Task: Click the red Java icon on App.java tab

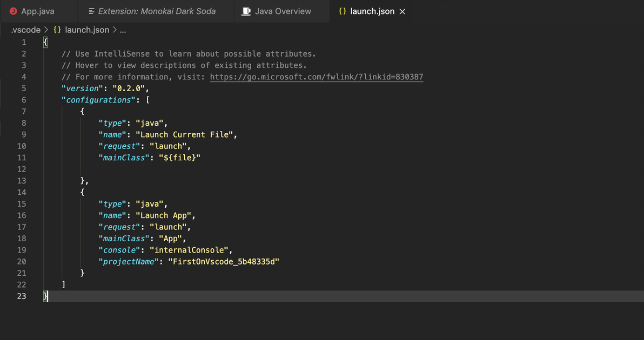Action: point(14,11)
